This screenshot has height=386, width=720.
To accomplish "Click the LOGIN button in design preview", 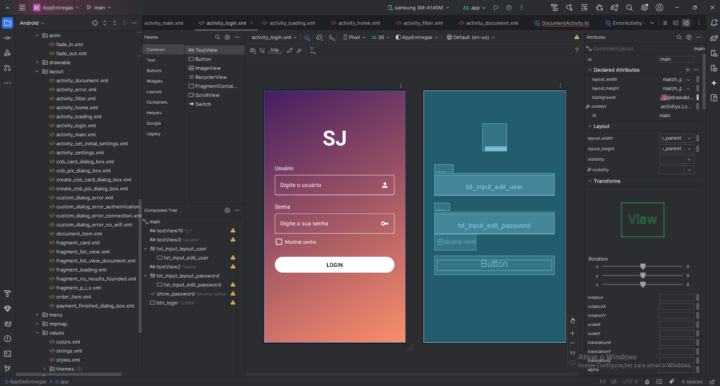I will [x=334, y=265].
